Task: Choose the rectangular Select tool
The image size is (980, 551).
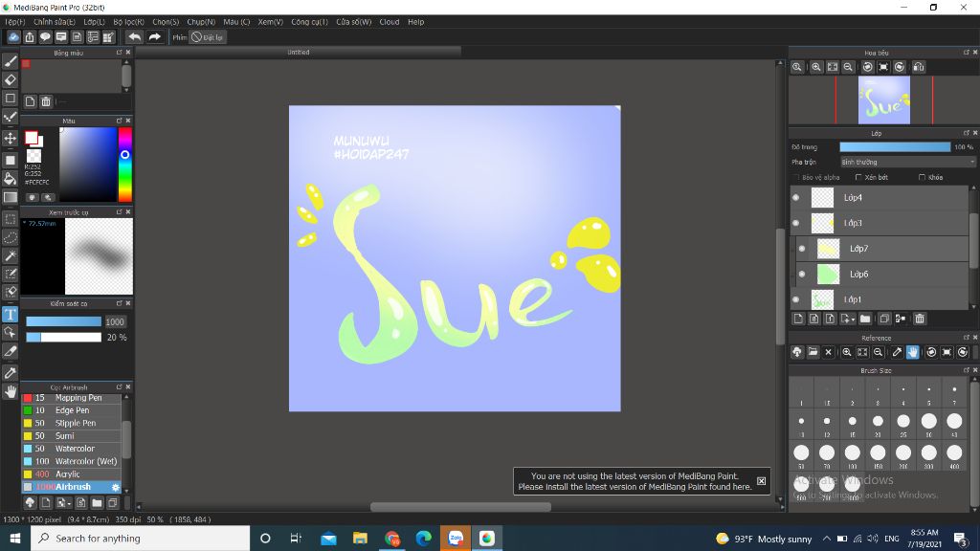Action: click(x=10, y=219)
